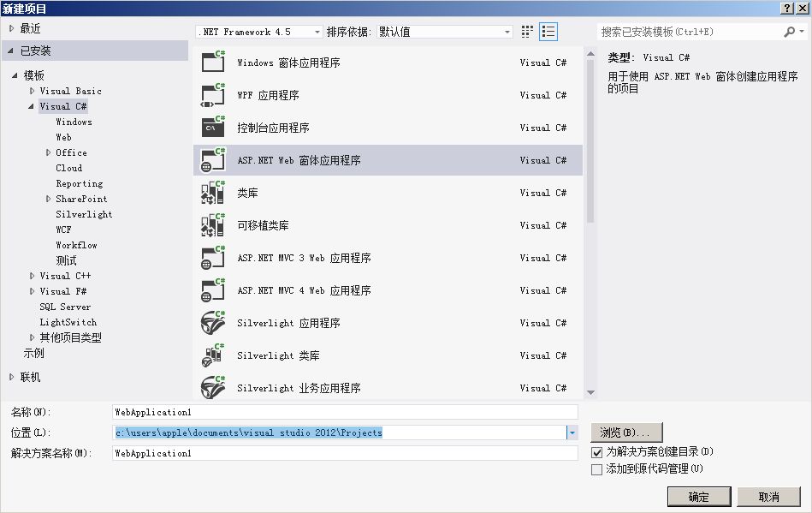
Task: Expand the SharePoint node
Action: pos(48,199)
